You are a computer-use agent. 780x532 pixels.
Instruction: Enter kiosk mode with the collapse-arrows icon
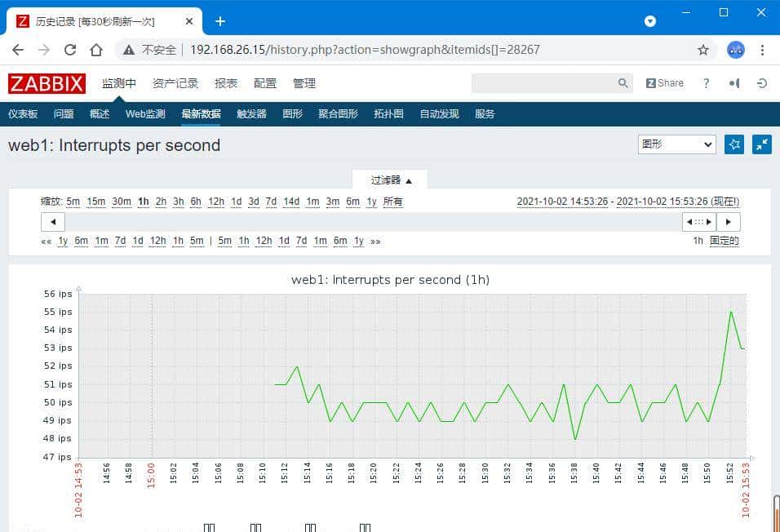pyautogui.click(x=761, y=144)
